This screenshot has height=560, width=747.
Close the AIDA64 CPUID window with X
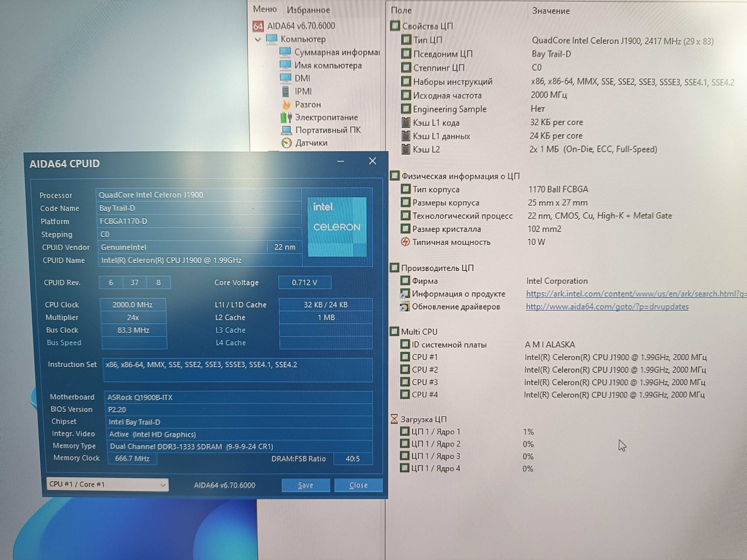(372, 161)
